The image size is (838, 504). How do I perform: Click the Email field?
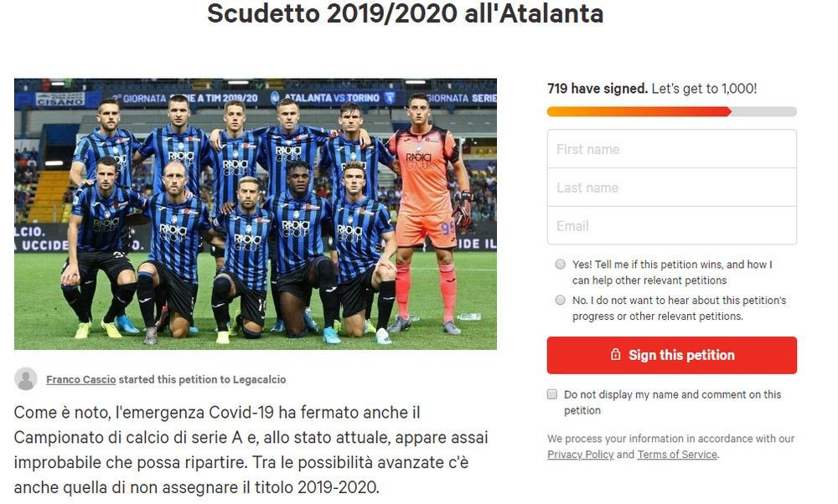672,226
